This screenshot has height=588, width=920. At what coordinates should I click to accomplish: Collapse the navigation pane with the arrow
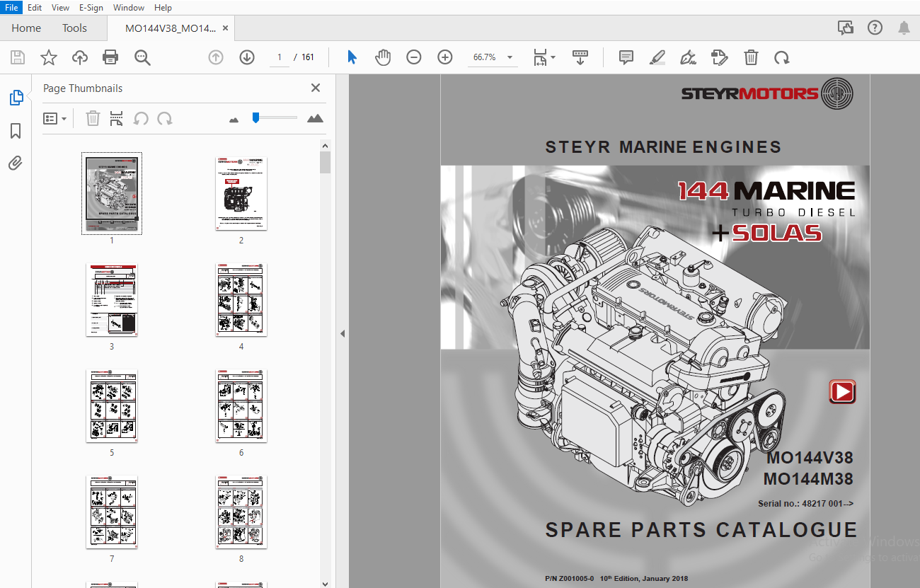coord(343,333)
